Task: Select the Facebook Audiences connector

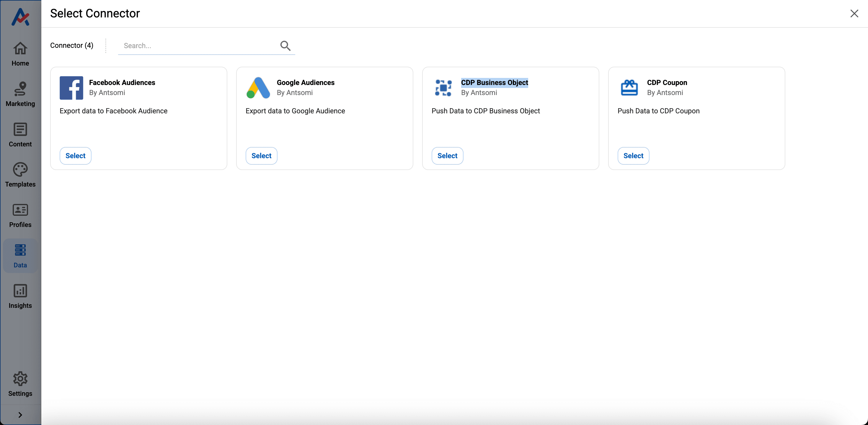Action: pos(75,156)
